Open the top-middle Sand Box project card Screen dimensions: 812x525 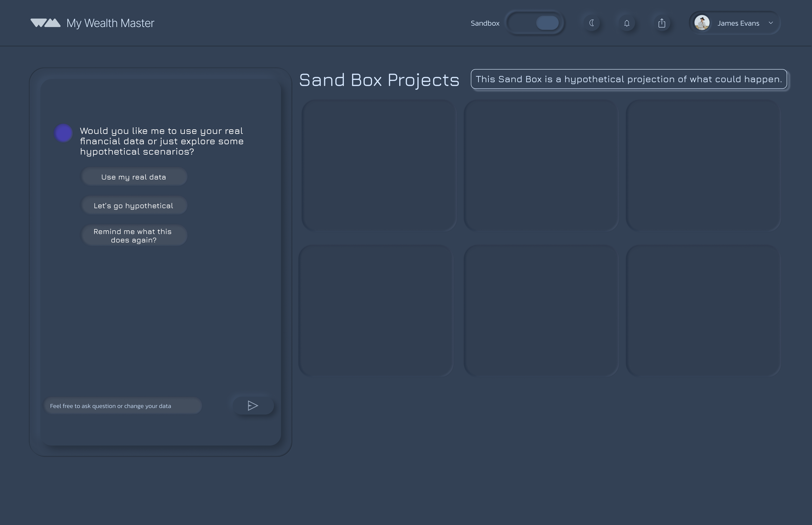coord(541,165)
